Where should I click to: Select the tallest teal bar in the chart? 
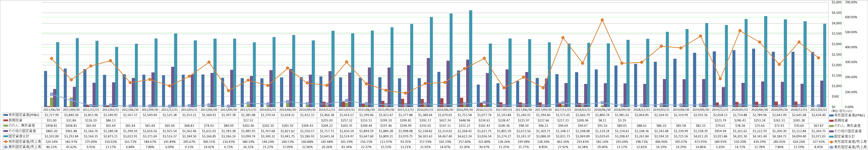coord(471,59)
